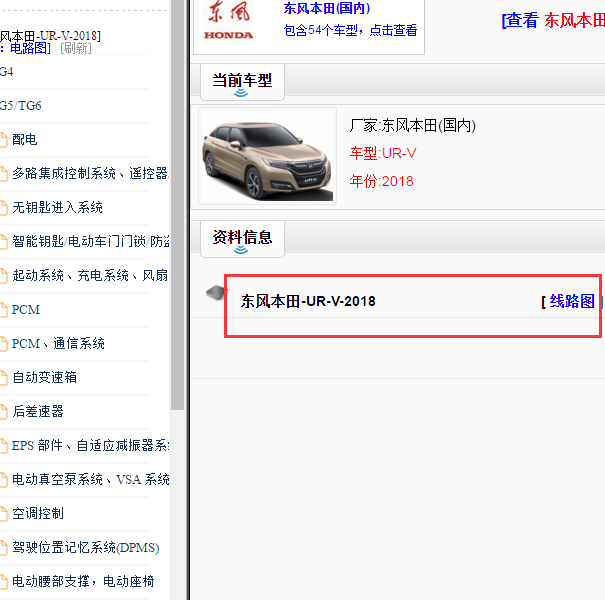The height and width of the screenshot is (600, 605).
Task: Click folder icon beside 多路集成控制系统
Action: tap(3, 174)
